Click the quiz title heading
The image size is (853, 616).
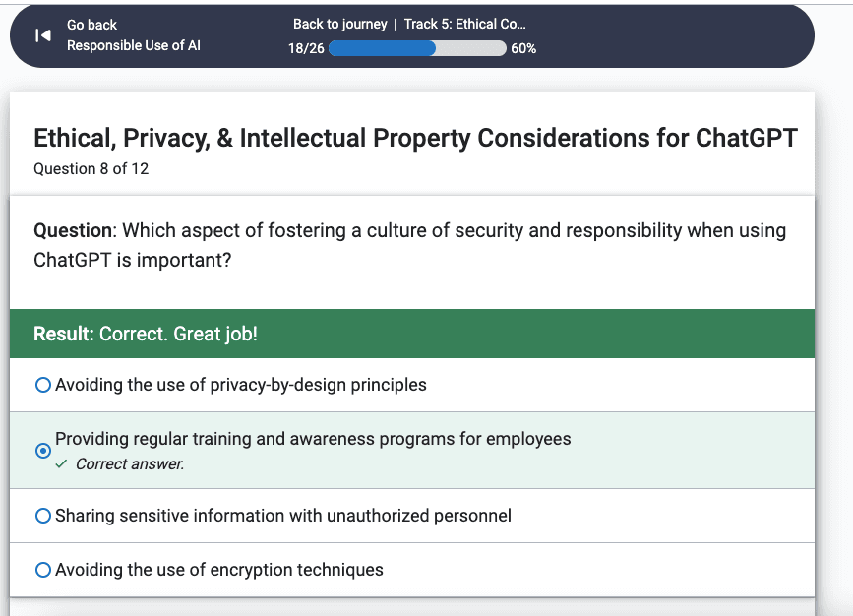tap(415, 138)
